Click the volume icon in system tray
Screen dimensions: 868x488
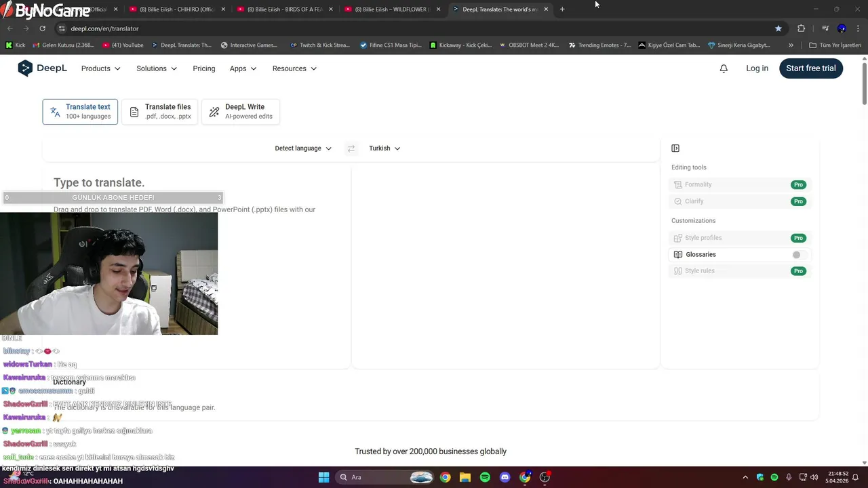click(814, 477)
